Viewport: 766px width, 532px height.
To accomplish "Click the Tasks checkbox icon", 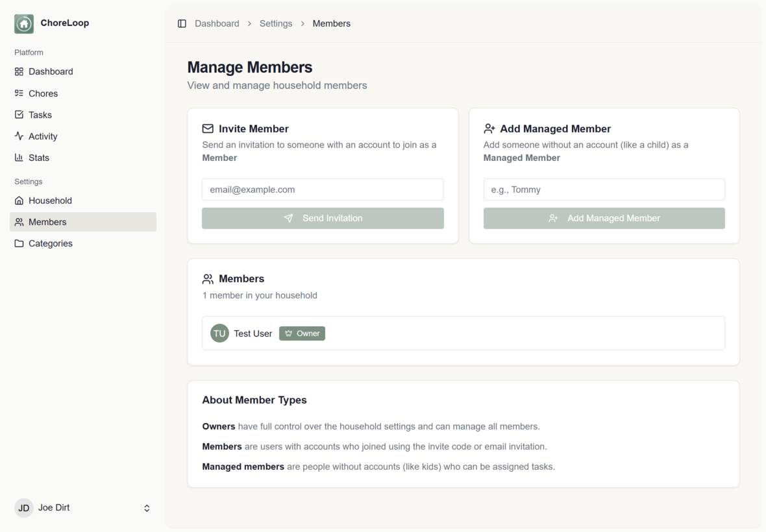I will coord(19,115).
